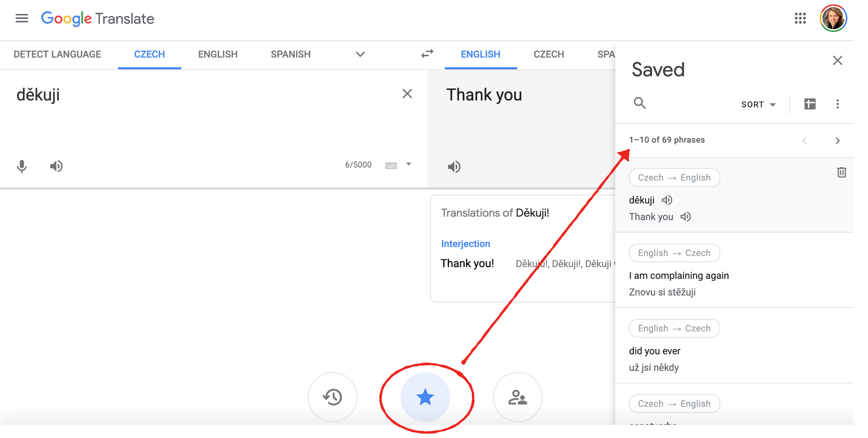Image resolution: width=868 pixels, height=438 pixels.
Task: Select Spanish as source language
Action: point(290,54)
